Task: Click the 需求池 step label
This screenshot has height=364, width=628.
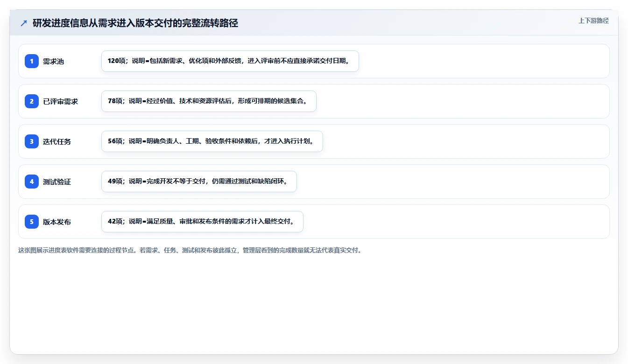Action: pos(53,61)
